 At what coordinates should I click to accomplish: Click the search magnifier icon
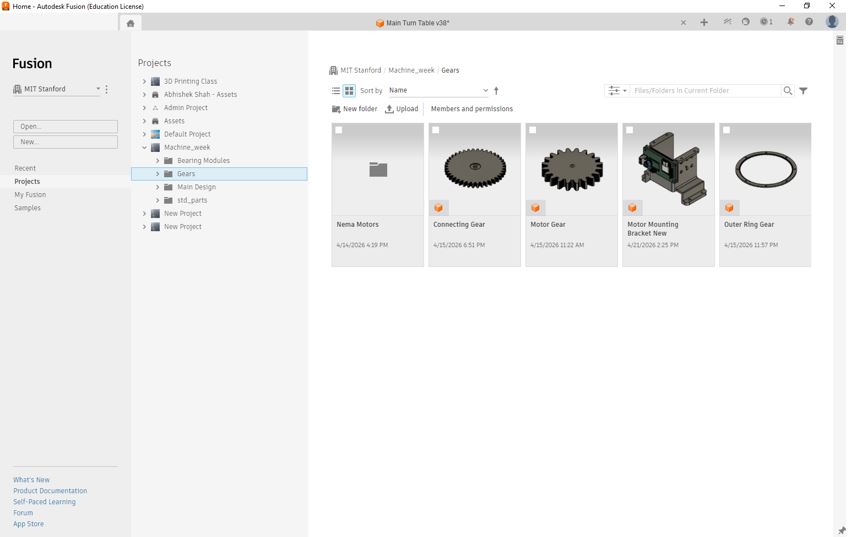coord(787,91)
